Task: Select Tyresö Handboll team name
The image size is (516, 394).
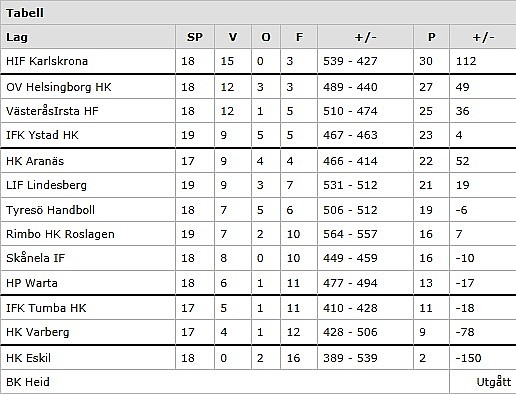Action: (x=50, y=210)
